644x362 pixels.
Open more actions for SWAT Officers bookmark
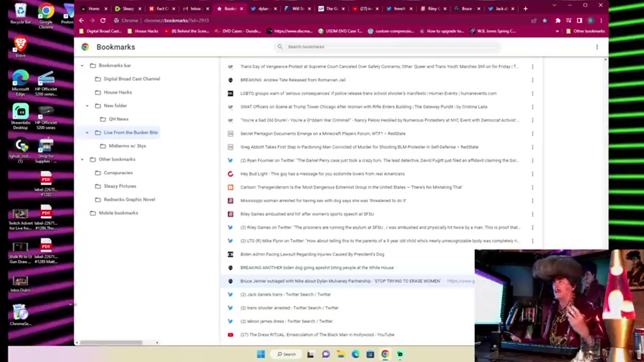pos(532,107)
